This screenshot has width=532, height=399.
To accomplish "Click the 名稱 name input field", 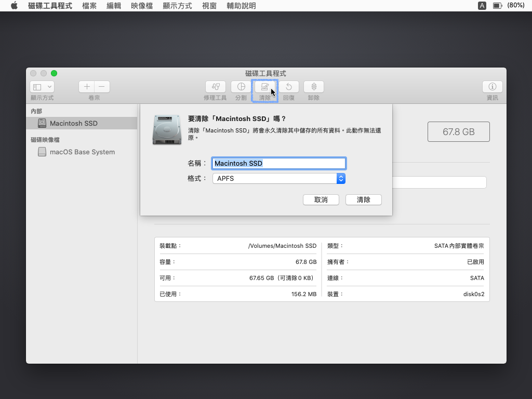I will coord(278,164).
